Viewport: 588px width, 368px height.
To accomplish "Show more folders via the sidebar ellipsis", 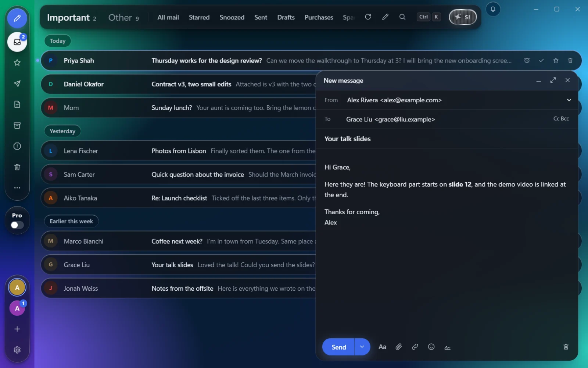I will pyautogui.click(x=17, y=188).
